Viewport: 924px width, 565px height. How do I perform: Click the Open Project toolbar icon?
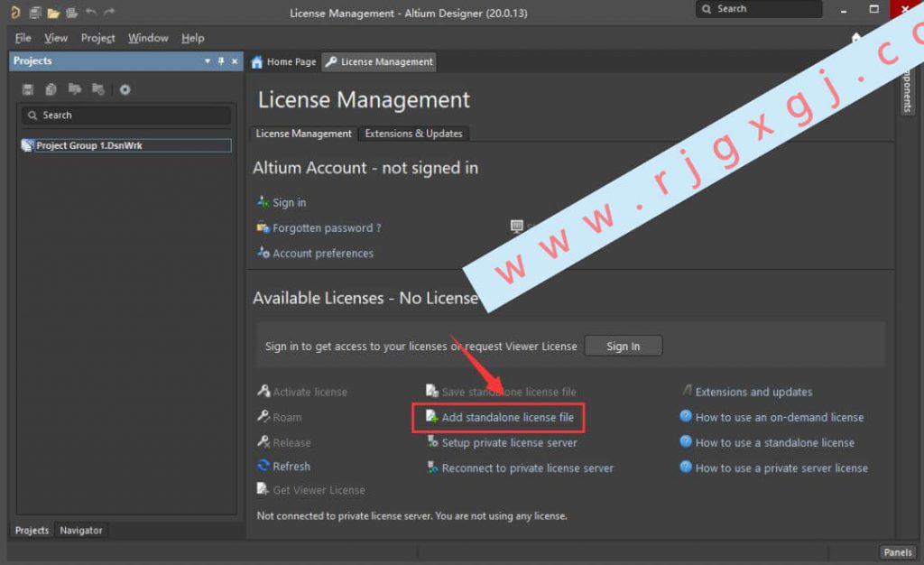[x=72, y=13]
